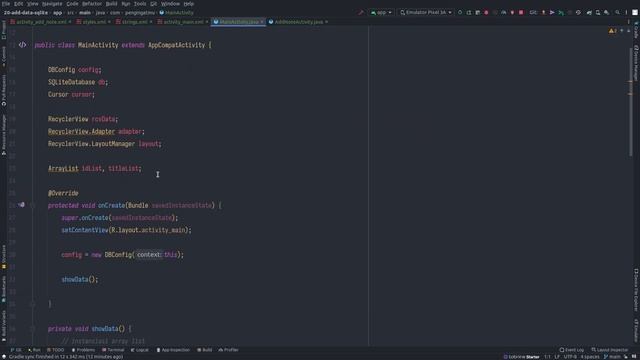The height and width of the screenshot is (360, 640).
Task: Open the Layout Inspector button
Action: coord(610,350)
